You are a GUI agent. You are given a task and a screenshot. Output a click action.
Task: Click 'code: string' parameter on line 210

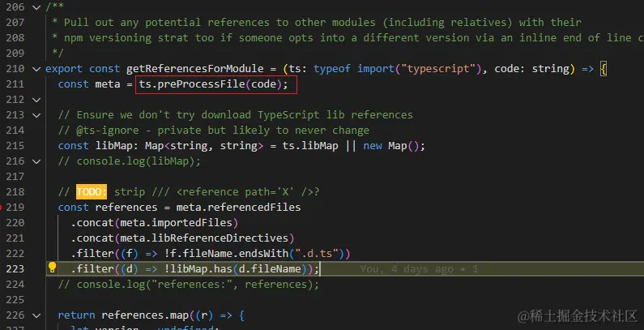pyautogui.click(x=532, y=69)
